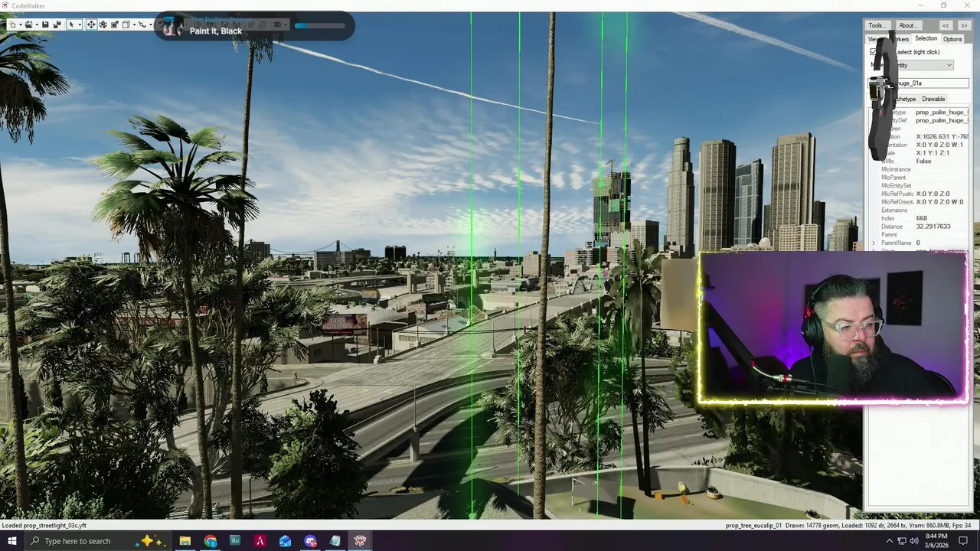The image size is (980, 551).
Task: Click the Type here to search box
Action: click(x=98, y=541)
